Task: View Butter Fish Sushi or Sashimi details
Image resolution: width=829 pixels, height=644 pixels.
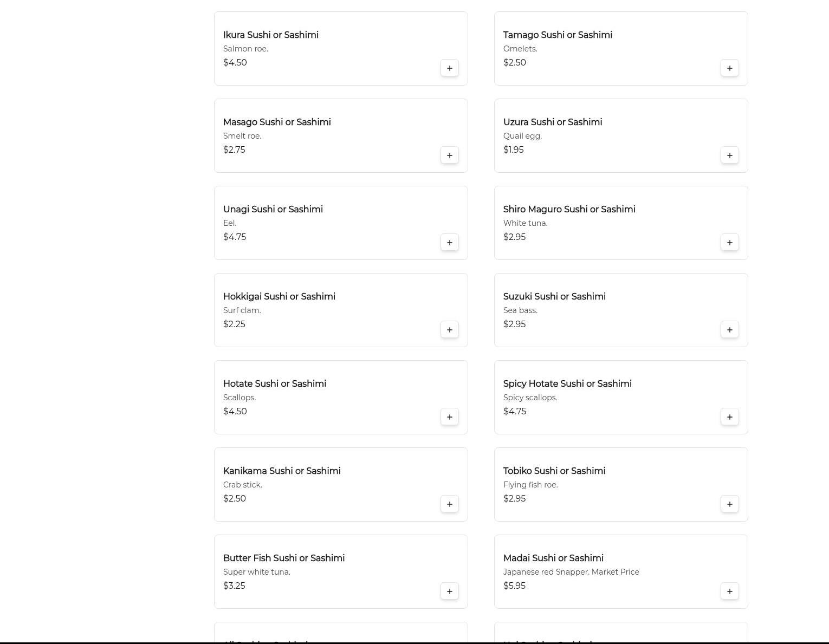Action: pyautogui.click(x=284, y=558)
